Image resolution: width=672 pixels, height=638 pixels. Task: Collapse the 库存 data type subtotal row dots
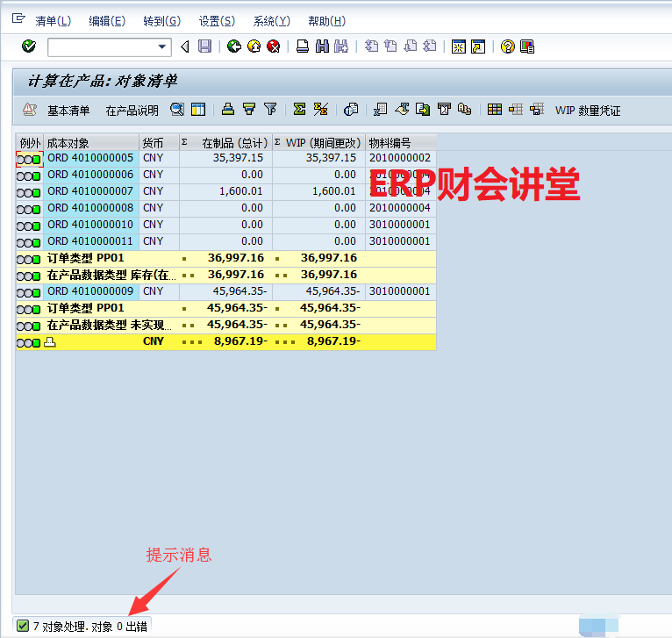coord(188,275)
